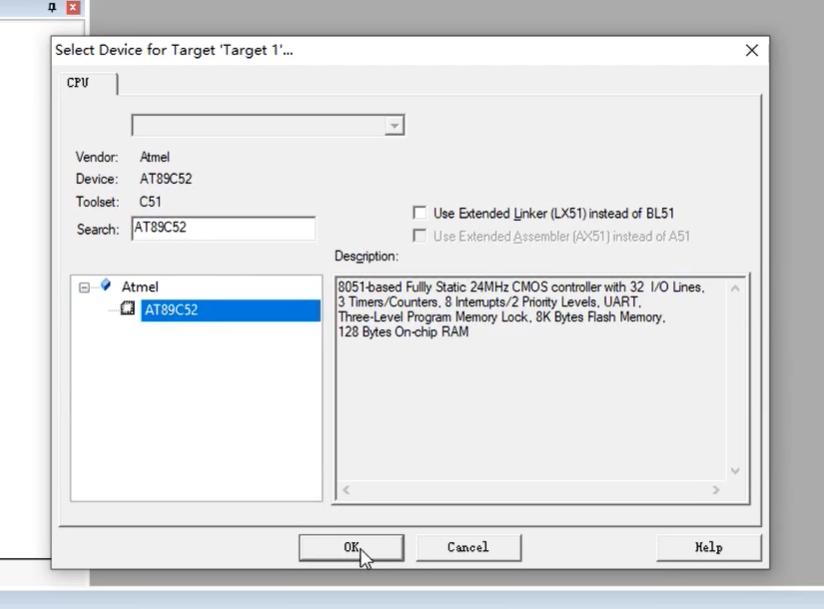The image size is (824, 609).
Task: Click the Toolset value 'C51'
Action: (150, 202)
